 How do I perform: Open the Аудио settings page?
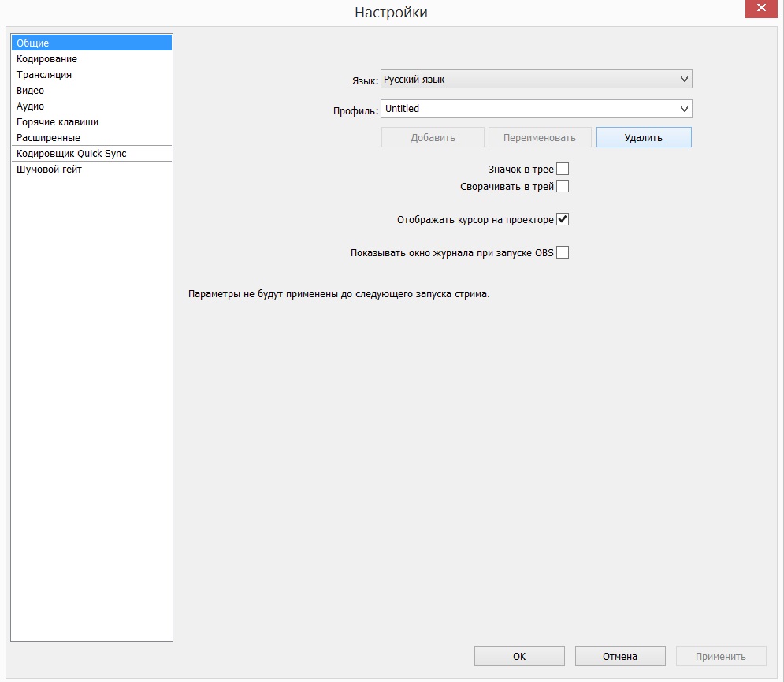pyautogui.click(x=30, y=106)
